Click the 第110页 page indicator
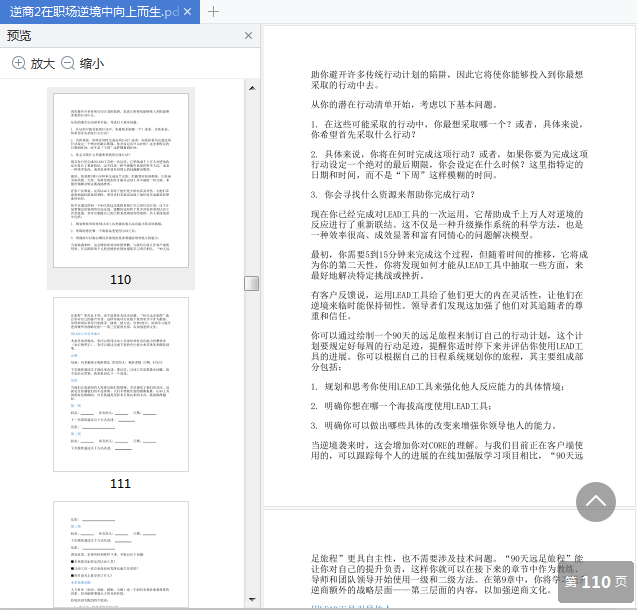Viewport: 637px width, 610px height. (596, 582)
